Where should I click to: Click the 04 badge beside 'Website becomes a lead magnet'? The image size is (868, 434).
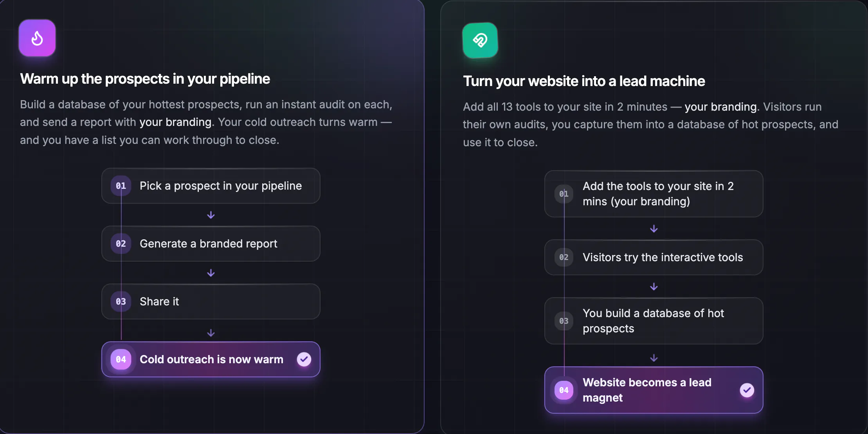pyautogui.click(x=564, y=390)
